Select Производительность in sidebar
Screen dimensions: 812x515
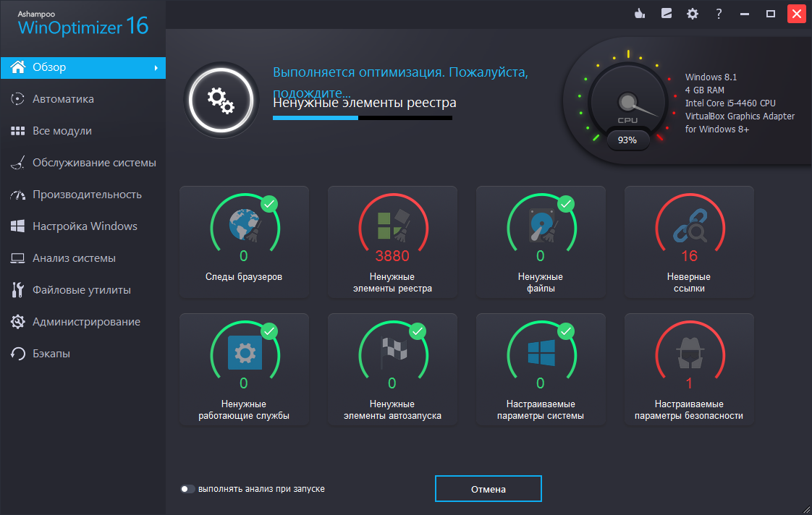click(83, 195)
